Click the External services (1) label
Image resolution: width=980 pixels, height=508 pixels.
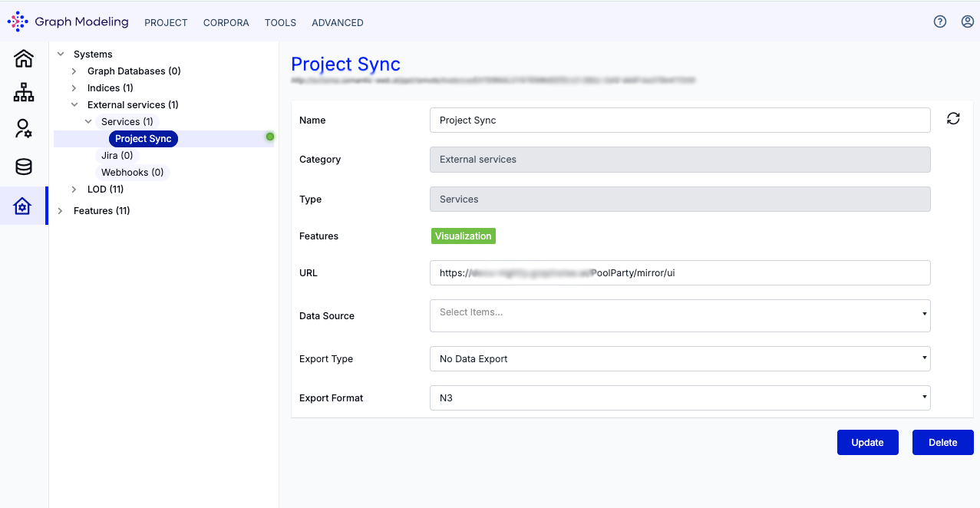(x=133, y=104)
